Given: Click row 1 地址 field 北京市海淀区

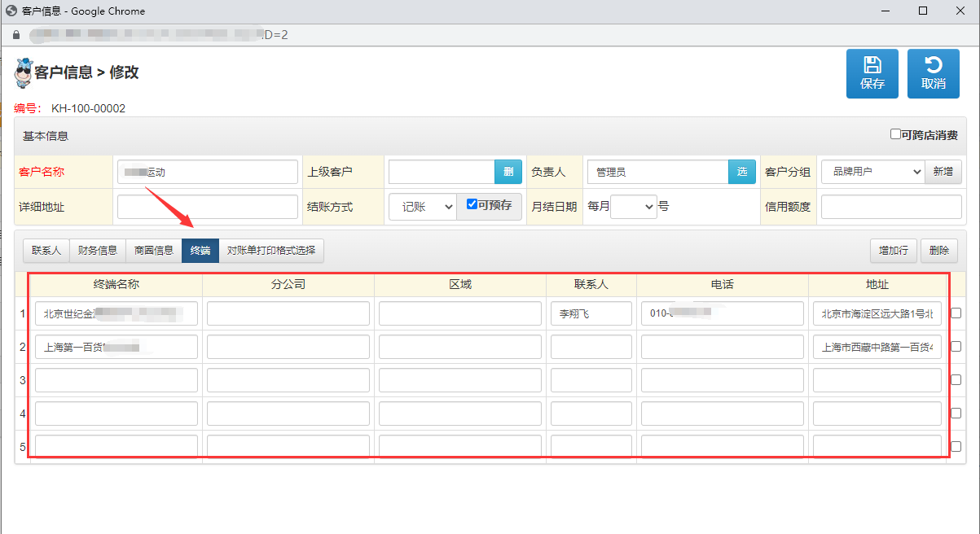Looking at the screenshot, I should [877, 313].
